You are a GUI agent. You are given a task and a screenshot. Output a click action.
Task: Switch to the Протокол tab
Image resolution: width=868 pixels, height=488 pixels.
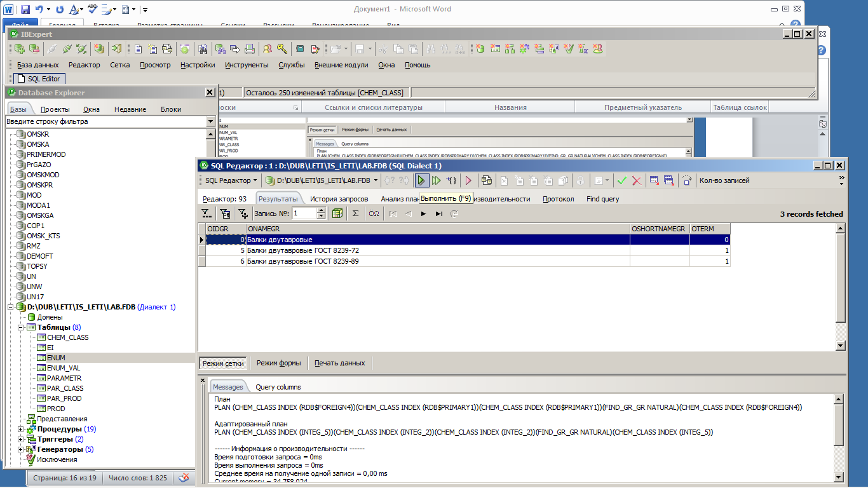click(559, 199)
